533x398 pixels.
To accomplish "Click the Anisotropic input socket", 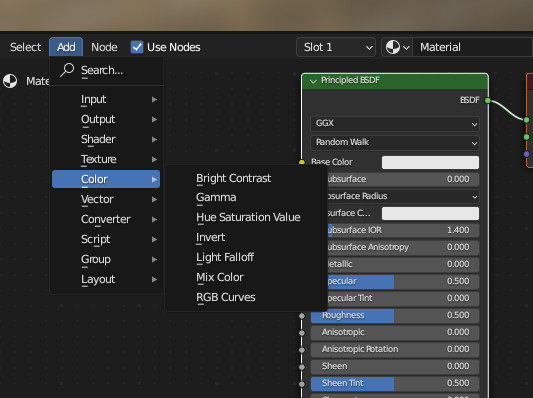I will click(x=302, y=333).
